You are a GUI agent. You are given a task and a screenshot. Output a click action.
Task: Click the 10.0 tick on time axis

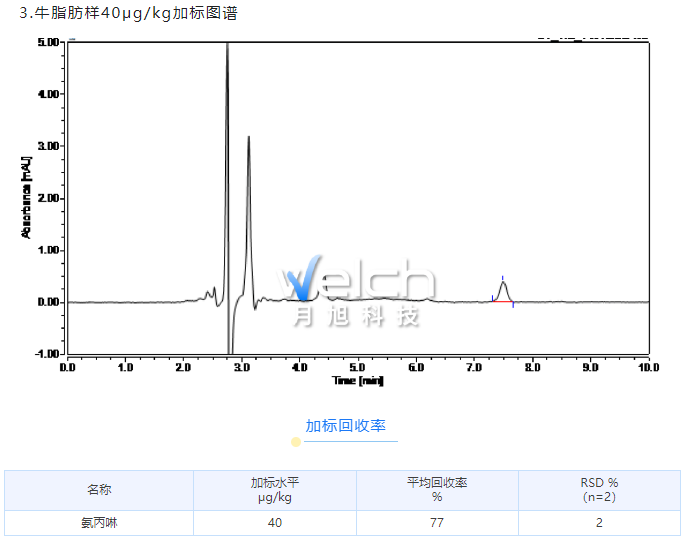coord(649,367)
